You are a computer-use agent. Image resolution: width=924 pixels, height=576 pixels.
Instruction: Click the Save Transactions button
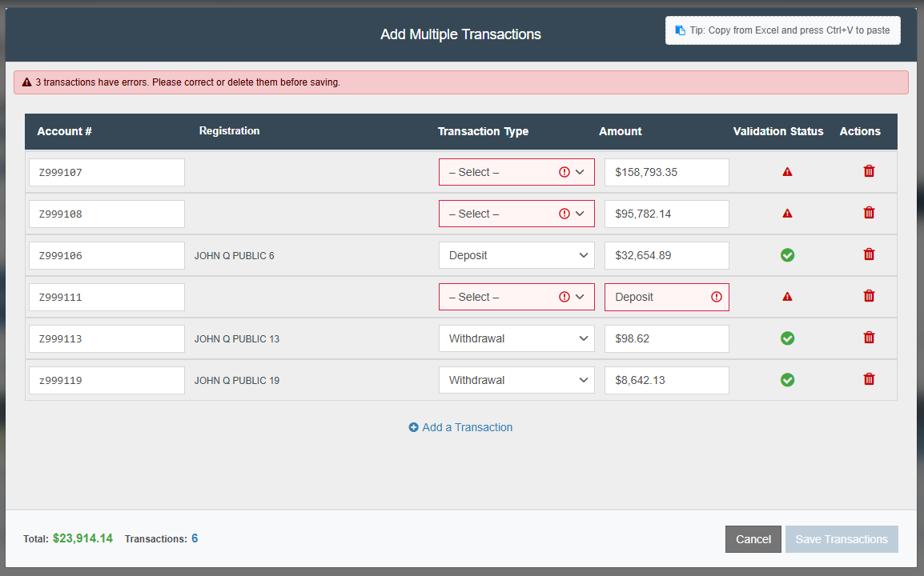point(842,539)
